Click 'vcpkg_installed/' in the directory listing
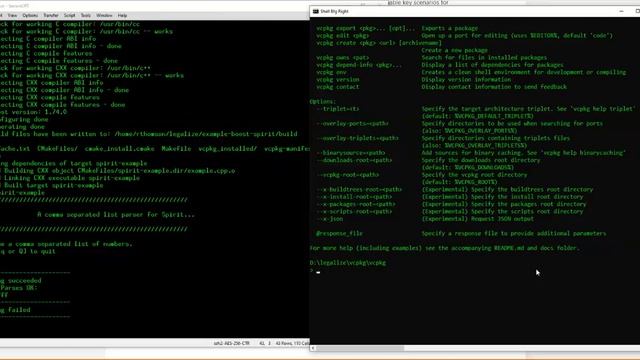The image size is (640, 360). click(228, 149)
